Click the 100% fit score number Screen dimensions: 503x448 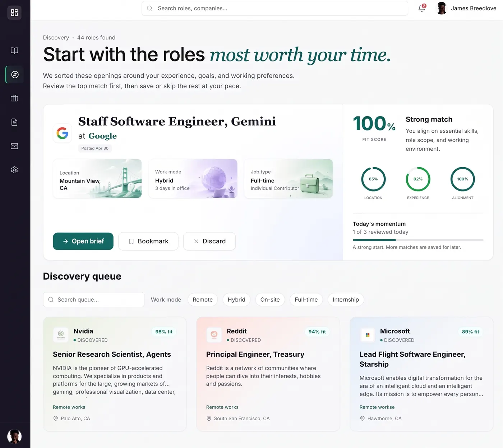pyautogui.click(x=374, y=123)
